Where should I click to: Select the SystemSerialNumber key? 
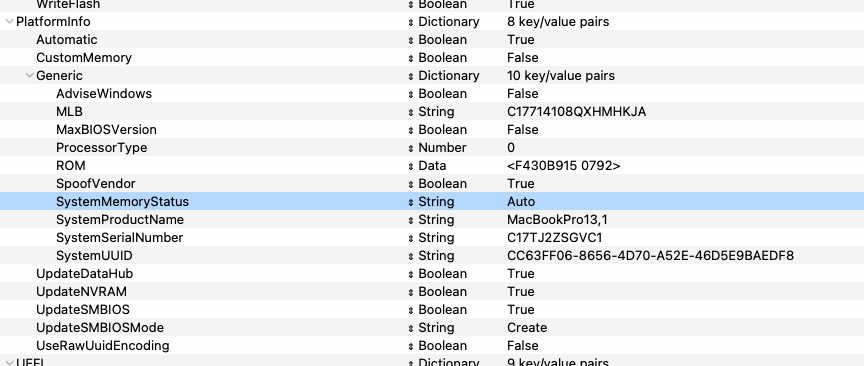[120, 238]
